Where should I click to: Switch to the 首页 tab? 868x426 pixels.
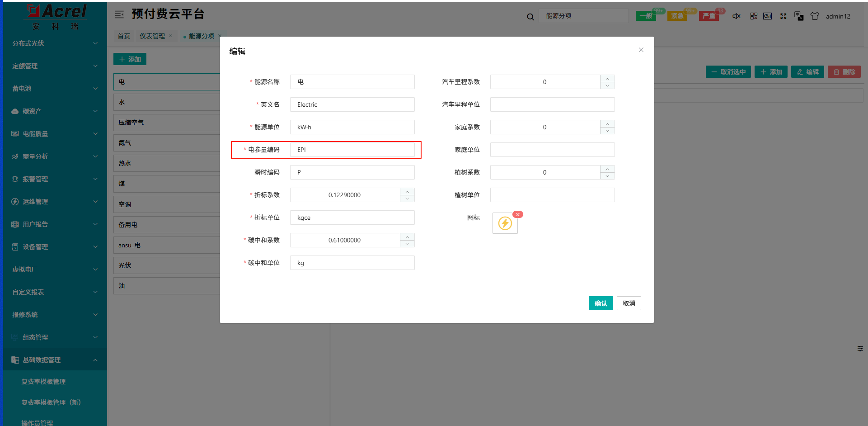pos(124,36)
